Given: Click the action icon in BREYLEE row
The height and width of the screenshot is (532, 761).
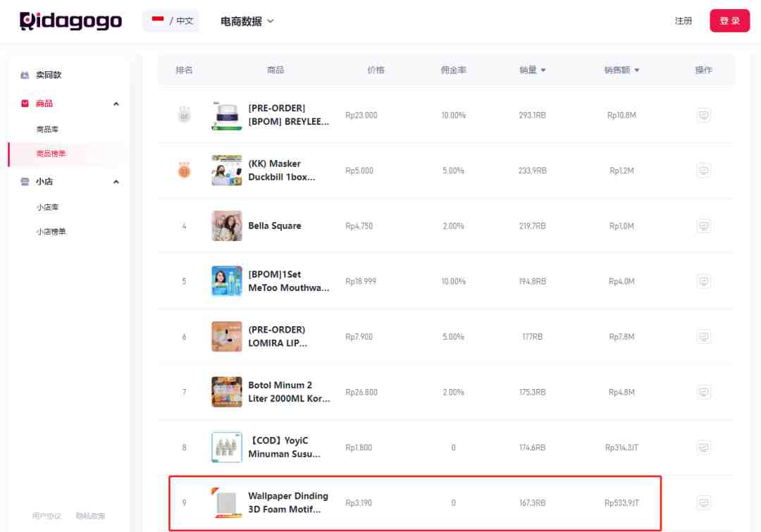Looking at the screenshot, I should click(703, 115).
